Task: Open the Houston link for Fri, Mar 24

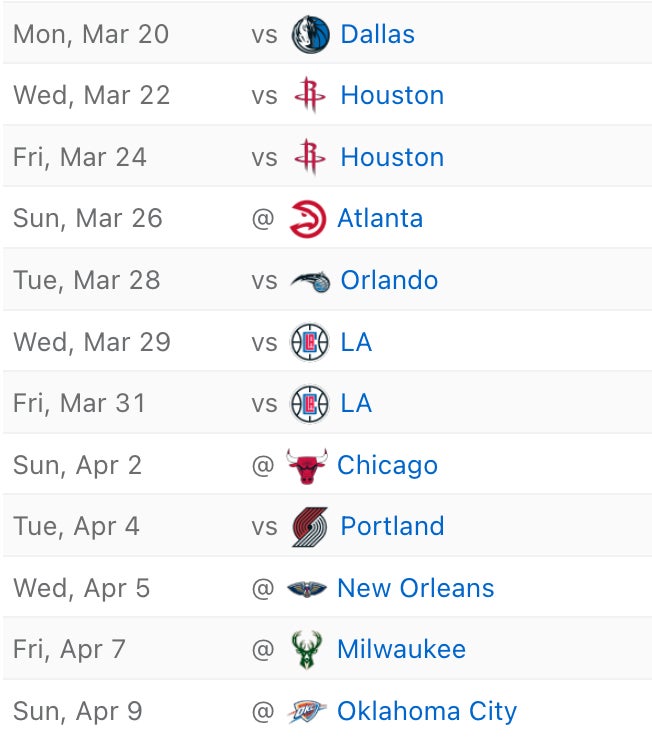Action: (x=392, y=158)
